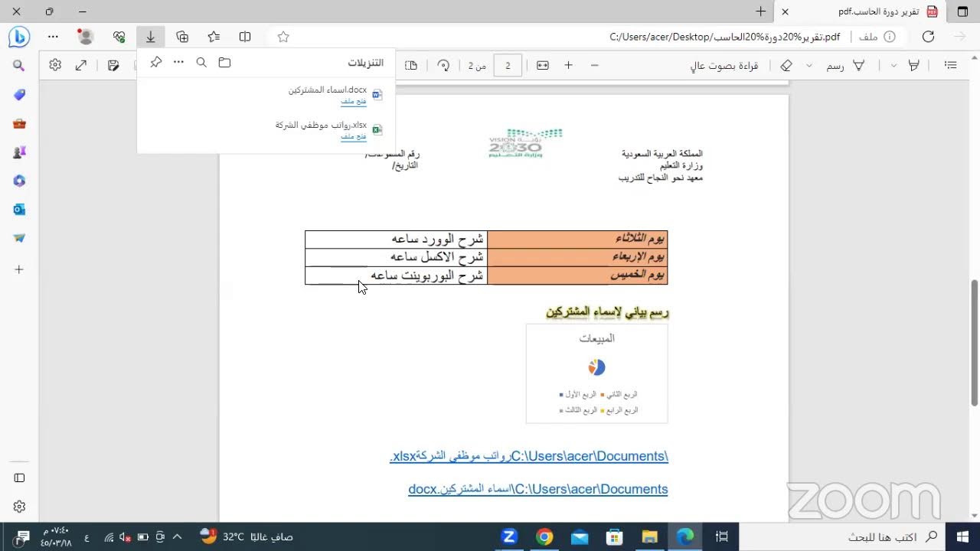980x551 pixels.
Task: Enter full screen PDF view
Action: 81,65
